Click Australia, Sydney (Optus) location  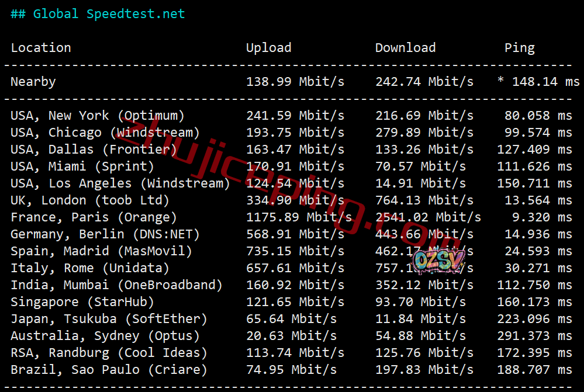click(105, 336)
